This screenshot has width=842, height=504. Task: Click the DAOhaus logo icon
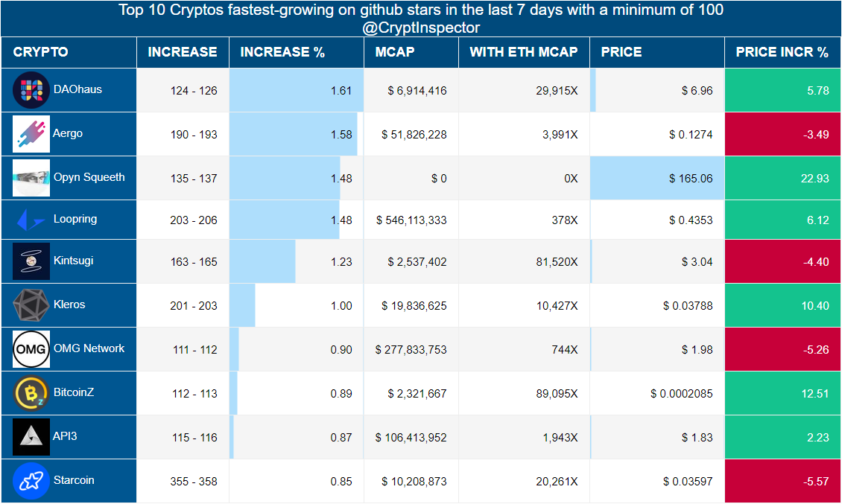tap(31, 90)
